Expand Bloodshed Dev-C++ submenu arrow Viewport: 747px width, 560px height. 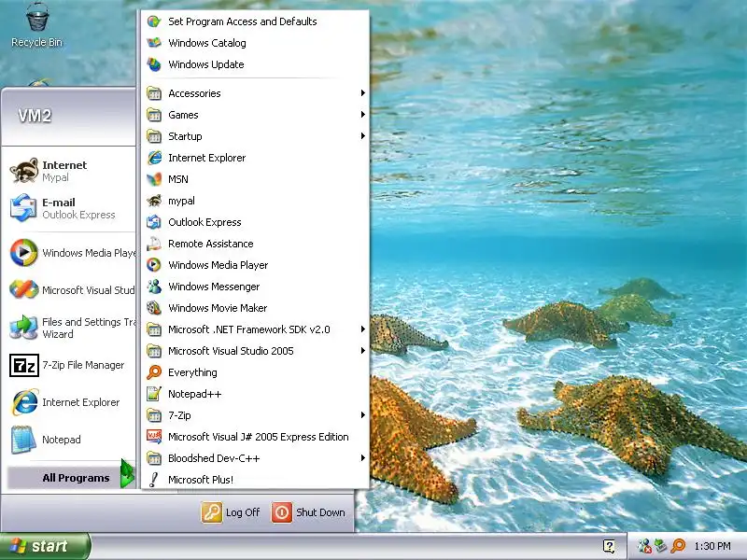pyautogui.click(x=363, y=458)
